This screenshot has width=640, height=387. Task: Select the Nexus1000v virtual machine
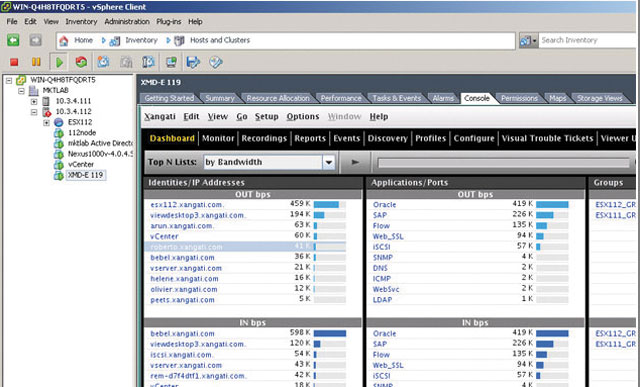point(100,154)
